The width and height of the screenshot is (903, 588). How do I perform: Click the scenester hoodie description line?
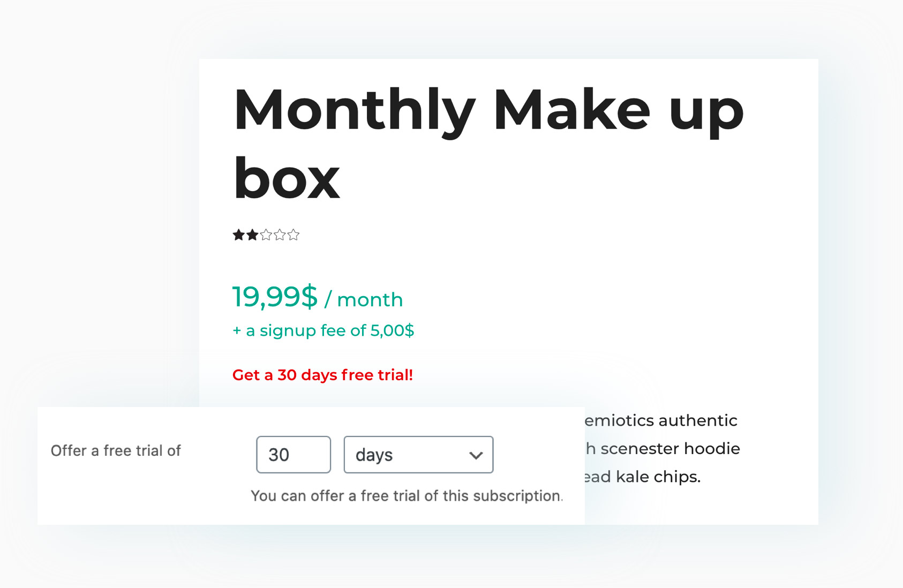click(x=663, y=449)
